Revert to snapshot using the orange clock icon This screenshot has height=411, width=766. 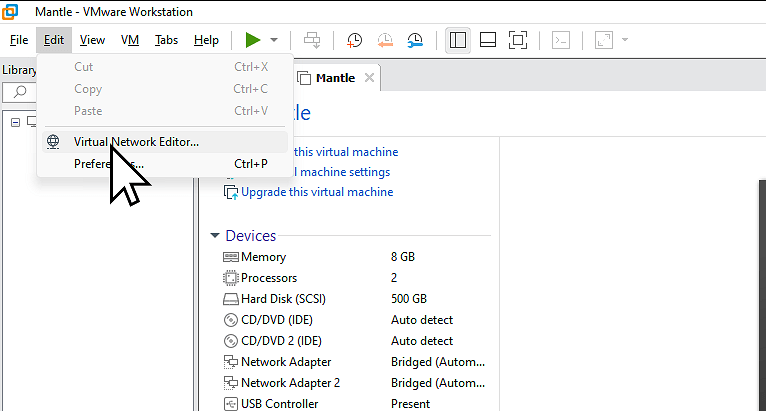click(x=385, y=40)
